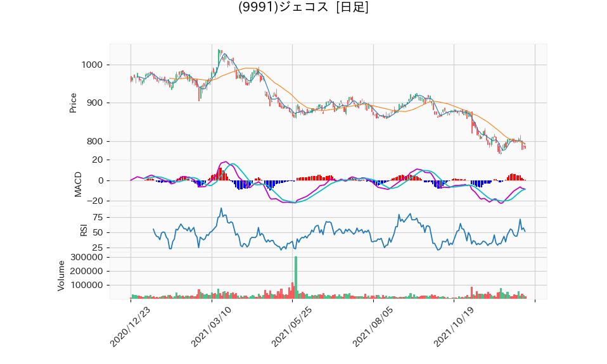
Task: Click the RSI 50 tick label
Action: [98, 232]
